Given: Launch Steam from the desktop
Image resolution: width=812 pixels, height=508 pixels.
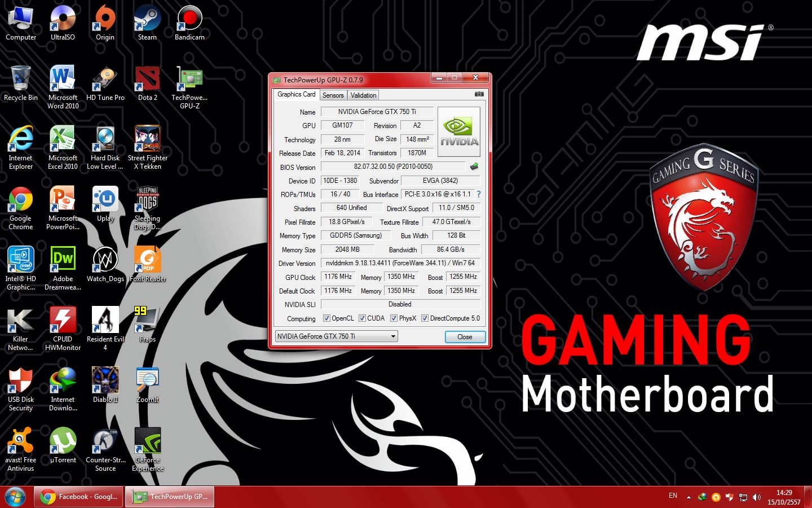Looking at the screenshot, I should [147, 23].
